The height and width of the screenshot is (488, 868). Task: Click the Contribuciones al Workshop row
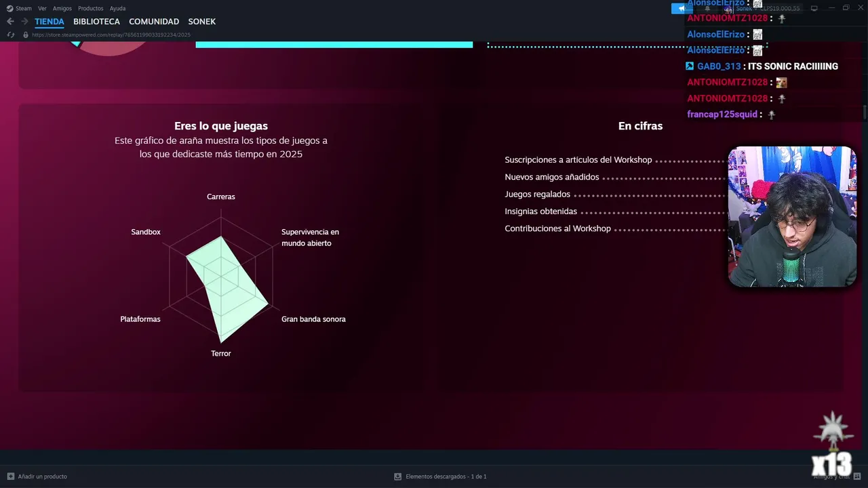(614, 229)
